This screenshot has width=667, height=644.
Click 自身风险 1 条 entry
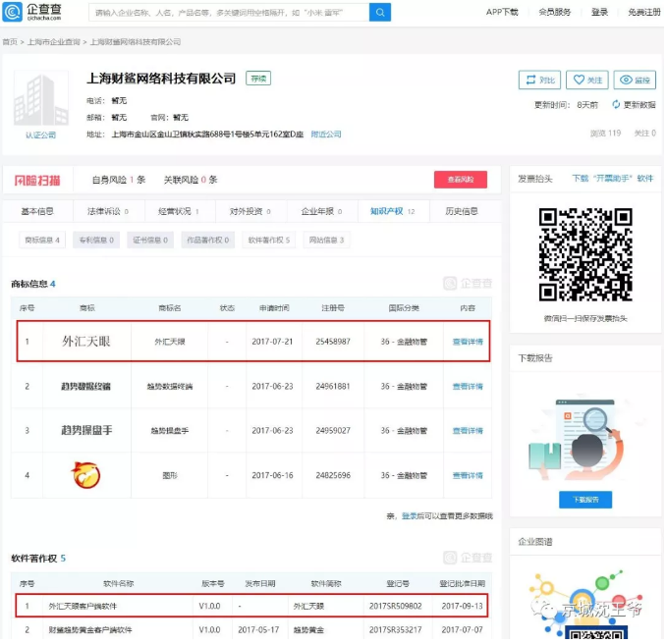click(119, 180)
